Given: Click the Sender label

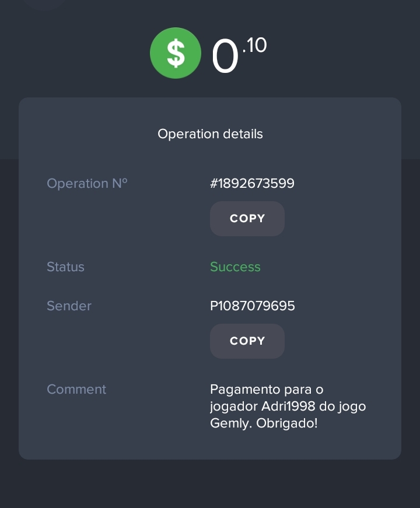Looking at the screenshot, I should click(69, 306).
